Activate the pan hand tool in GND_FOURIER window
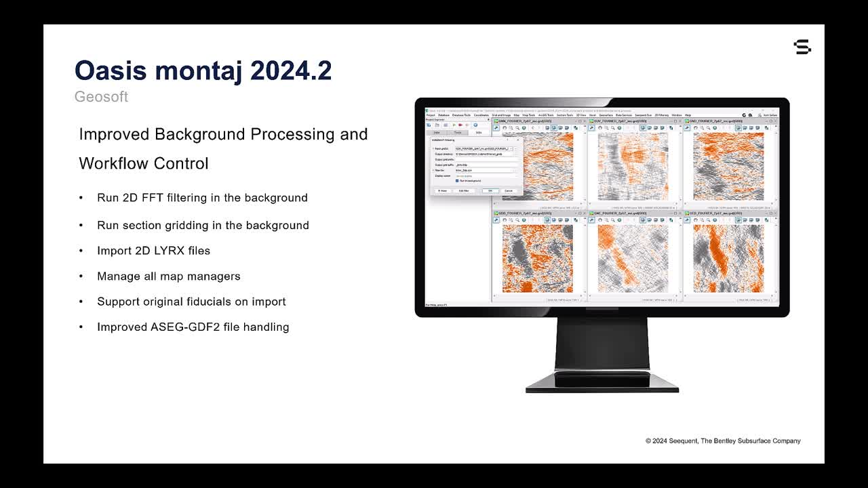 click(696, 127)
